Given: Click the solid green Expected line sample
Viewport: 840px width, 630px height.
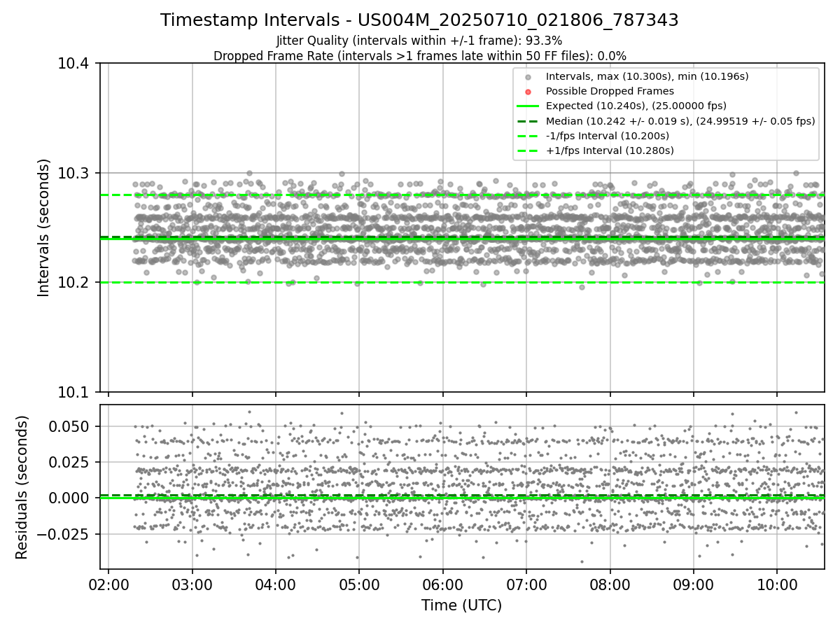Looking at the screenshot, I should point(528,106).
